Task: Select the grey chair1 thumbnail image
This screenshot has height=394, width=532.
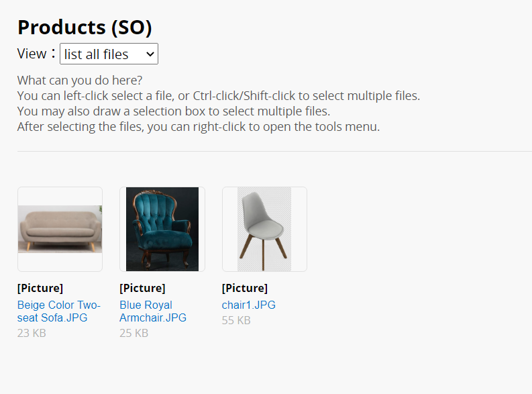Action: [x=264, y=229]
